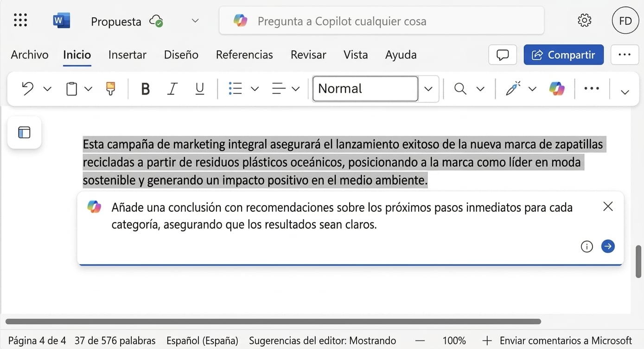The width and height of the screenshot is (644, 349).
Task: Toggle underline formatting
Action: click(200, 89)
